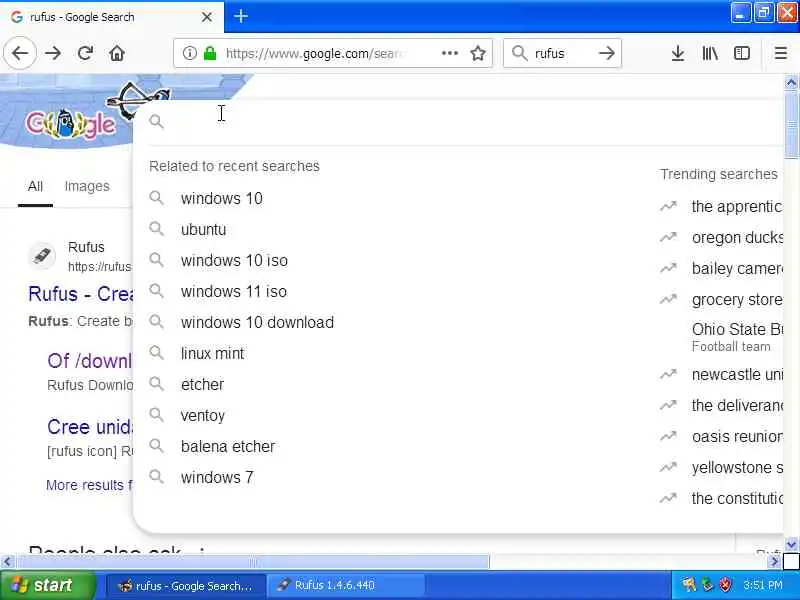This screenshot has width=800, height=600.
Task: Click the browser address bar URL
Action: [314, 53]
